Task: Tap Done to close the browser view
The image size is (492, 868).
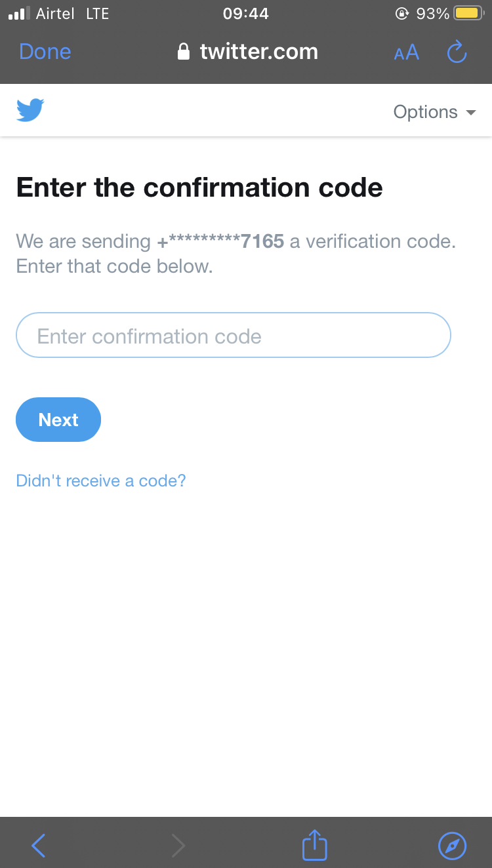Action: (x=45, y=52)
